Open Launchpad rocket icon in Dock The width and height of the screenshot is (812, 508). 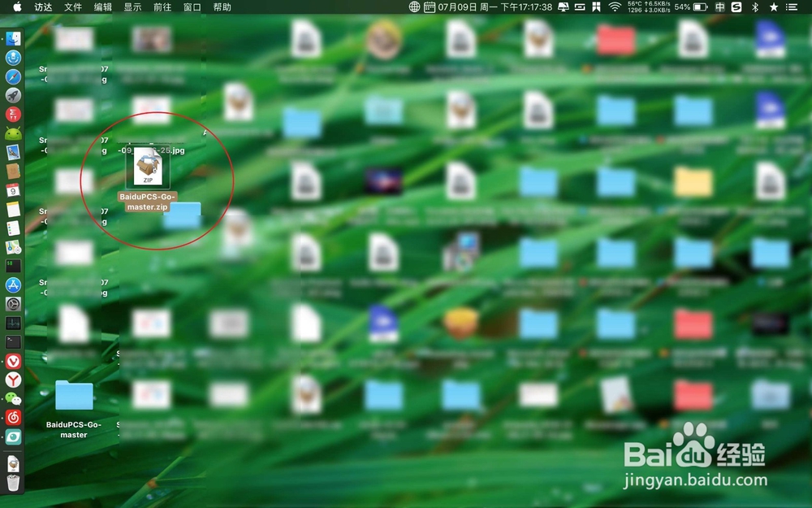13,95
